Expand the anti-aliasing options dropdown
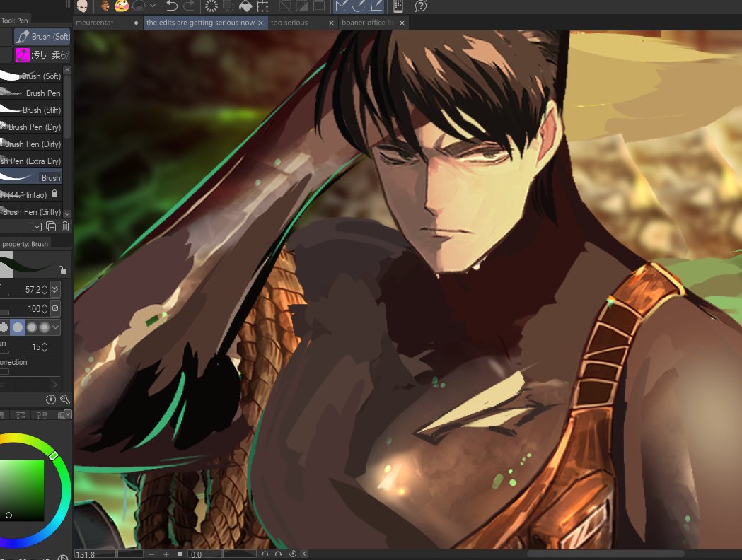 click(x=56, y=327)
